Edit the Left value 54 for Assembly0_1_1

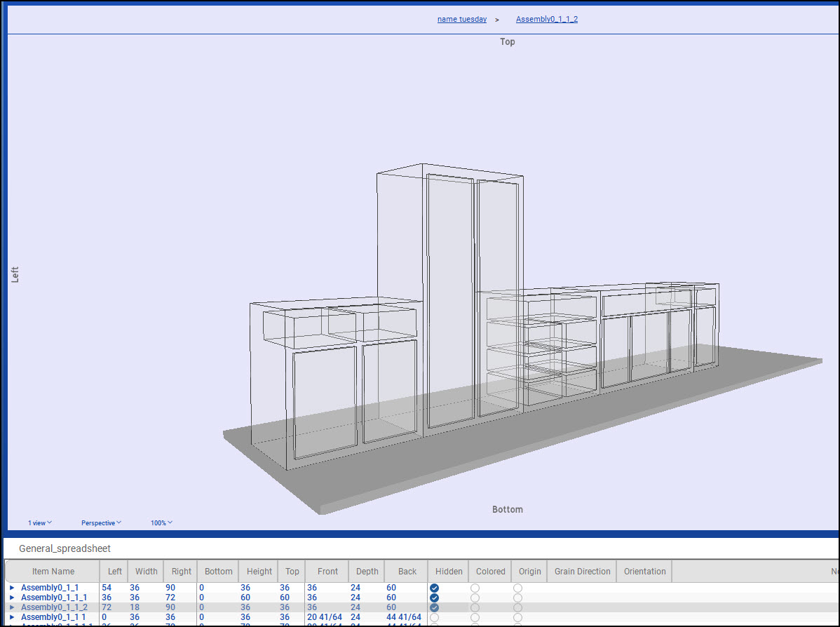tap(111, 588)
